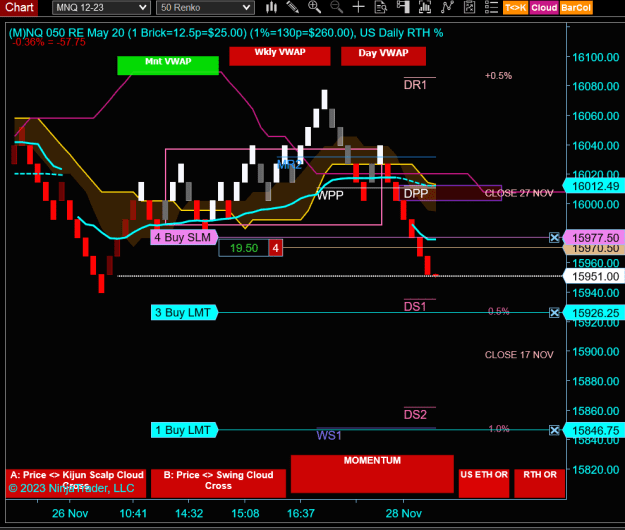Open the 50 Renko interval dropdown

point(205,8)
